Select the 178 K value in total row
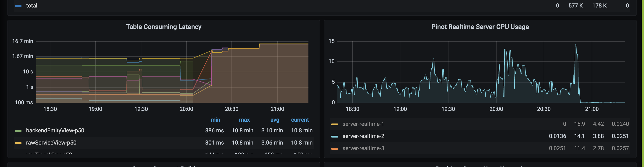This screenshot has width=644, height=167. pyautogui.click(x=599, y=6)
